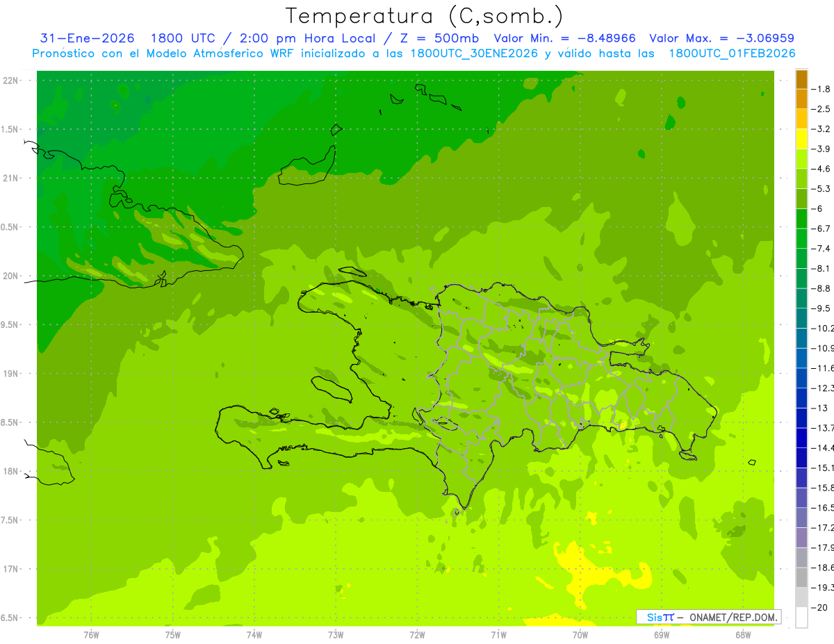This screenshot has height=644, width=834.
Task: Click the "70W" longitude label
Action: pos(580,635)
